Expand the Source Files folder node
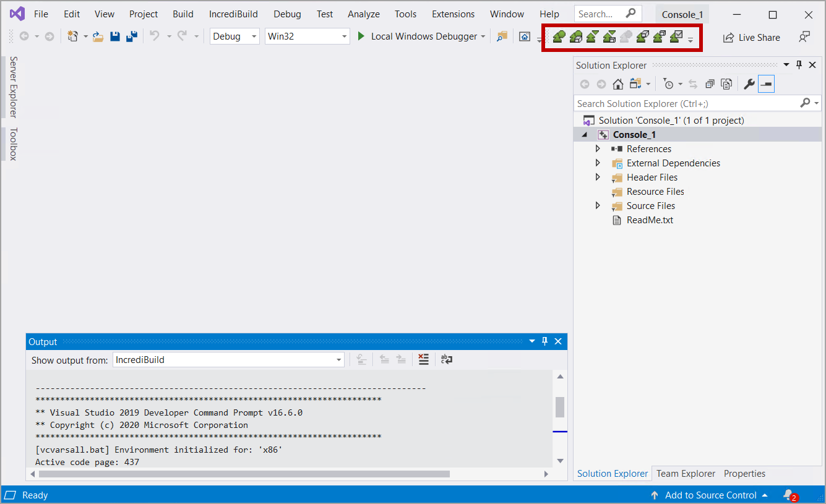The height and width of the screenshot is (504, 826). pyautogui.click(x=598, y=206)
